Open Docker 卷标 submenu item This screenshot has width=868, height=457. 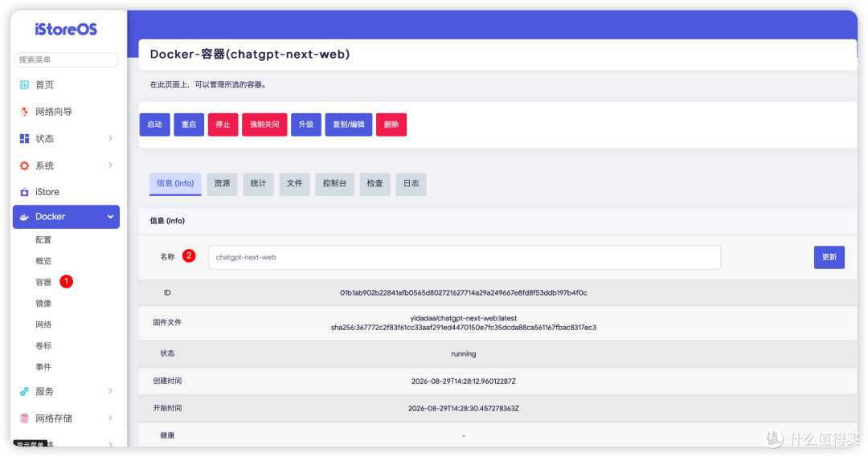(43, 346)
